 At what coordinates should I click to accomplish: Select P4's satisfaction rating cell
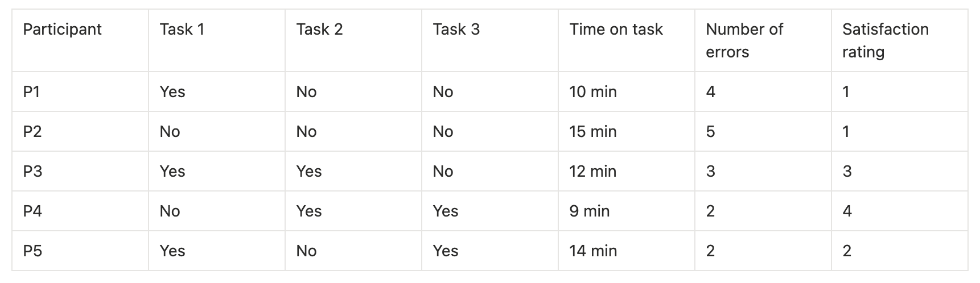[x=847, y=211]
